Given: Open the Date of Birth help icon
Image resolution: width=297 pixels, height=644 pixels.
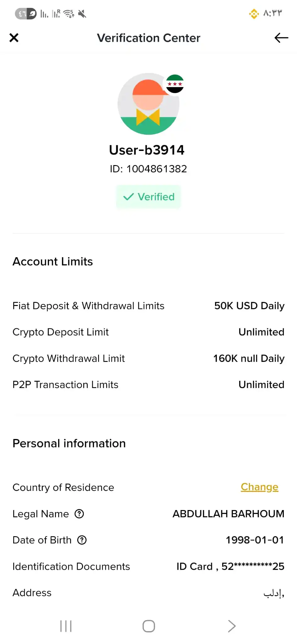Looking at the screenshot, I should point(82,540).
